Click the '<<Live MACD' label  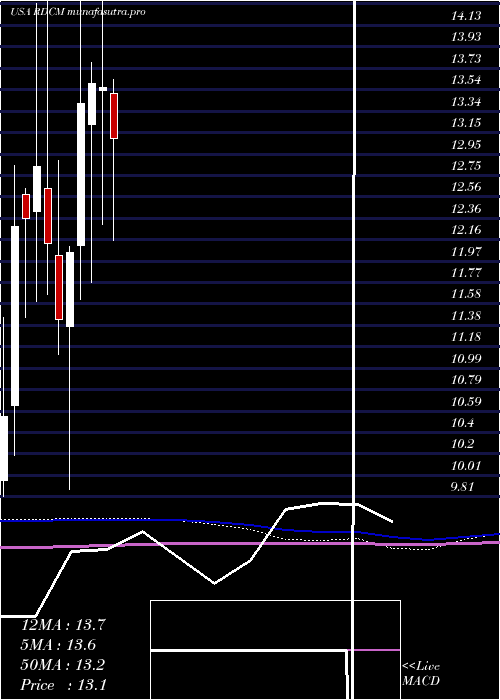tap(421, 674)
